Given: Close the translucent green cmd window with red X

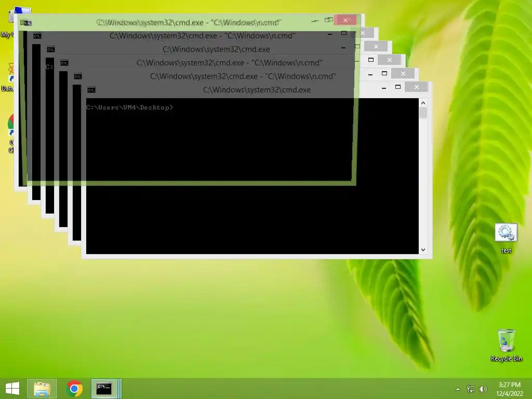Looking at the screenshot, I should click(x=345, y=20).
